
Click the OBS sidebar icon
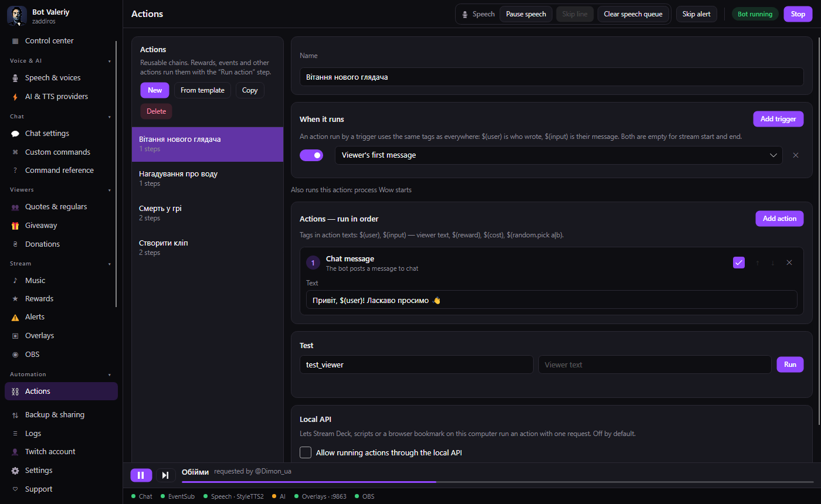(x=15, y=355)
